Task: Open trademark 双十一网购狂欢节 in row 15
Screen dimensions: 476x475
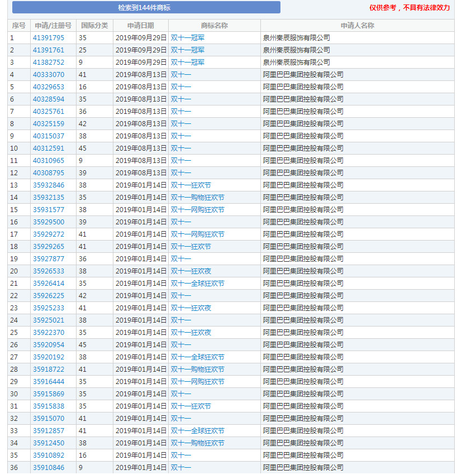Action: click(x=198, y=210)
